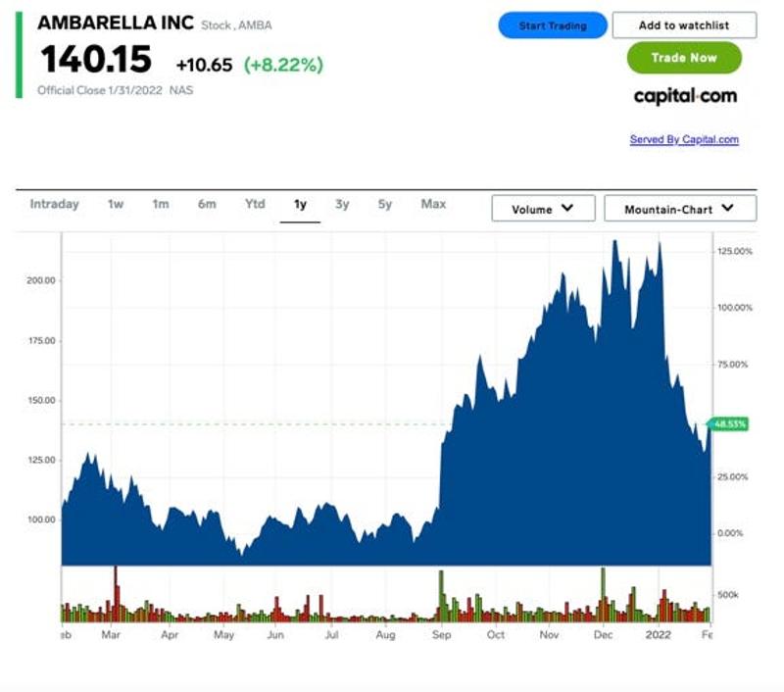Click the 200.00 price axis label
The image size is (784, 692).
coord(41,280)
